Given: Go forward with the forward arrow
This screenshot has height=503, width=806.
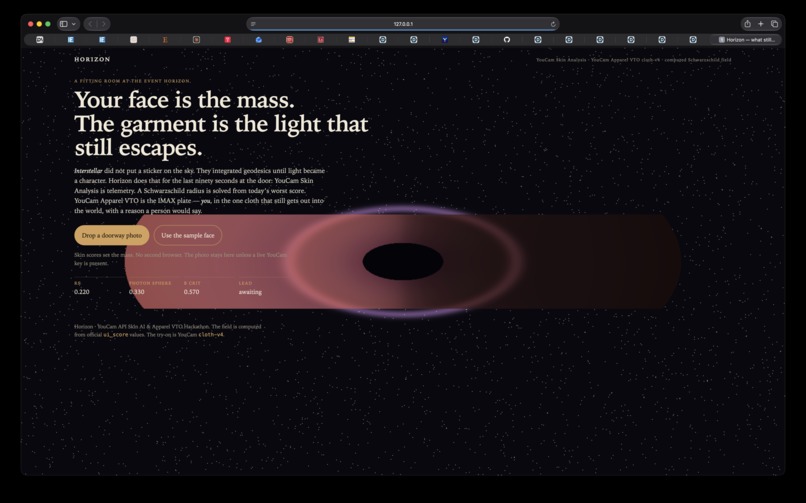Looking at the screenshot, I should coord(103,24).
